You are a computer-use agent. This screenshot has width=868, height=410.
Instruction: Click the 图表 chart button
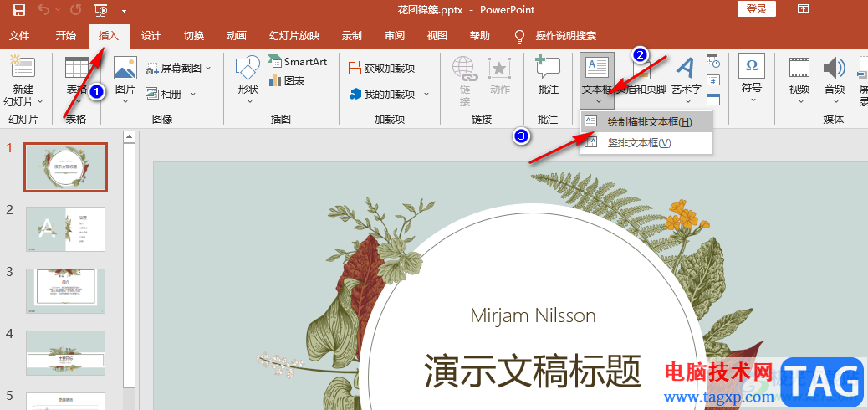pyautogui.click(x=287, y=81)
